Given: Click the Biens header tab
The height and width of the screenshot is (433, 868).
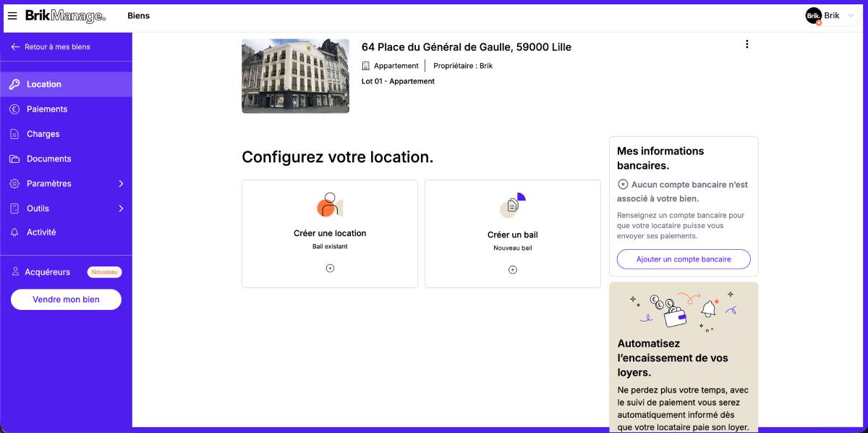Looking at the screenshot, I should click(138, 16).
